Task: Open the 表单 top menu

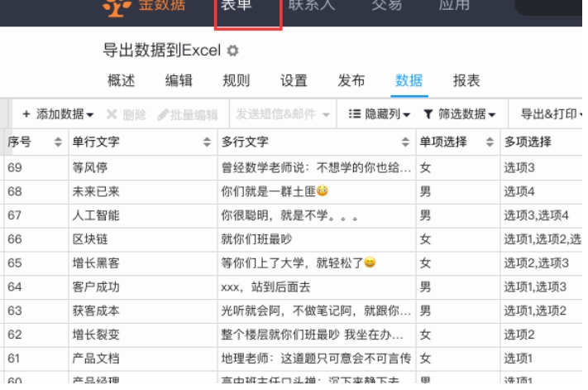Action: (x=237, y=5)
